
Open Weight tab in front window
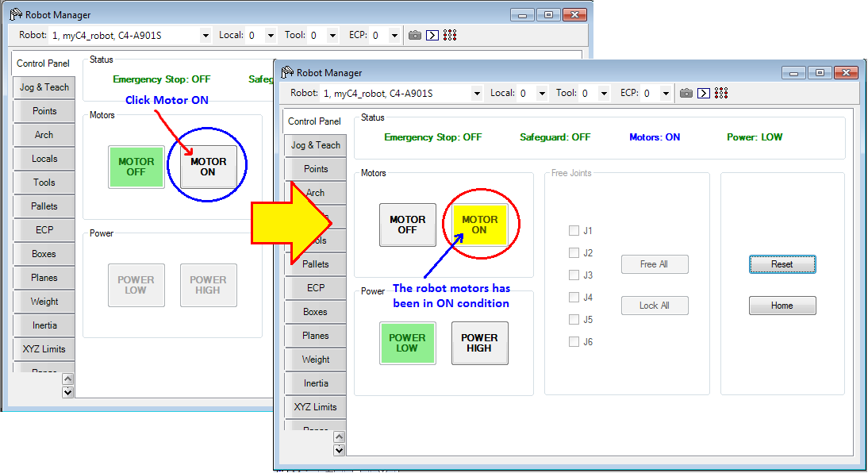click(316, 360)
